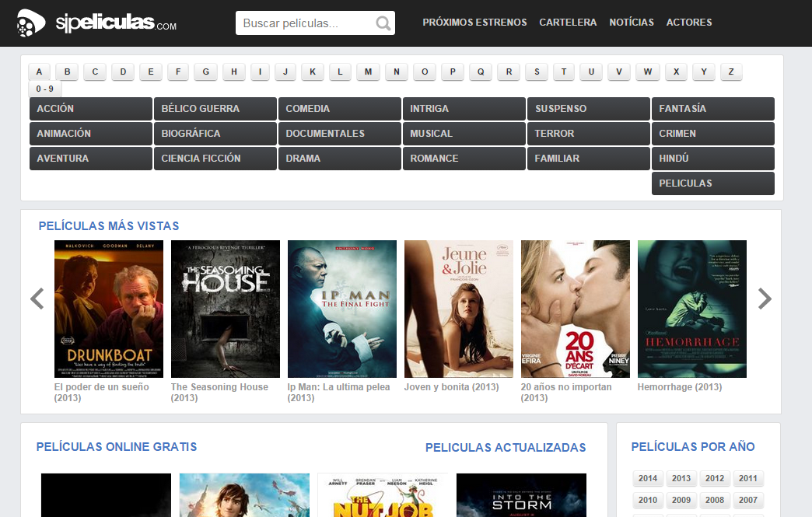
Task: Filter movies by letter C
Action: click(x=95, y=72)
